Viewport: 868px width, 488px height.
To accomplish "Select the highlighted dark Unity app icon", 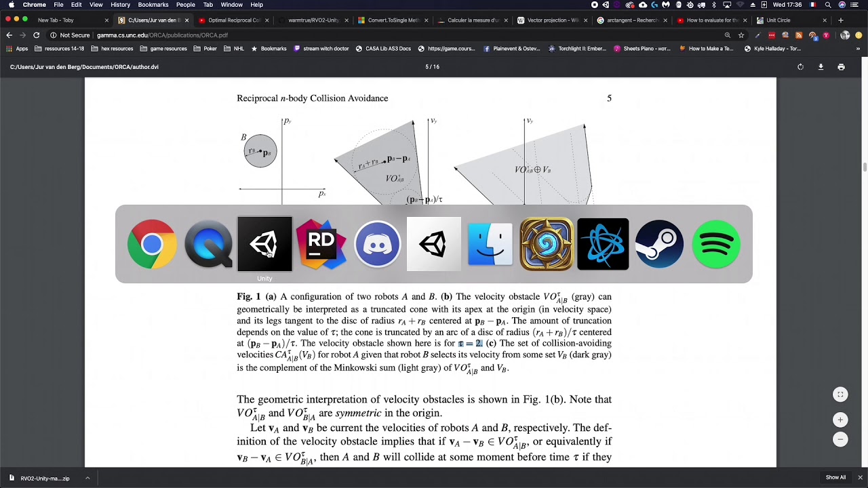I will [264, 244].
